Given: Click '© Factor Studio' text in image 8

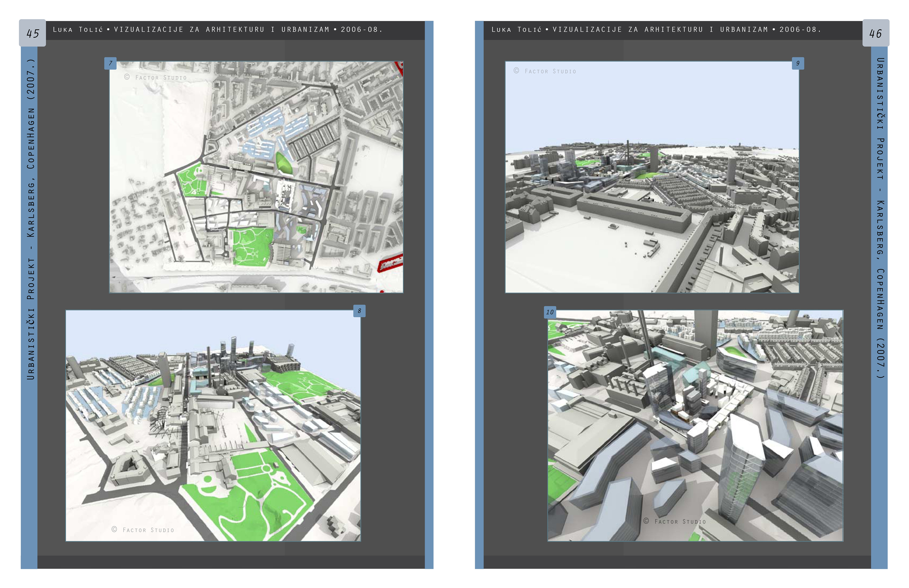Looking at the screenshot, I should 143,530.
